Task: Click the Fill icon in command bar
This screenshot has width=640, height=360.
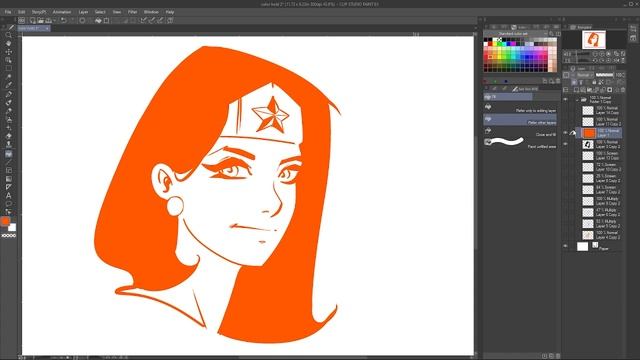Action: [98, 20]
